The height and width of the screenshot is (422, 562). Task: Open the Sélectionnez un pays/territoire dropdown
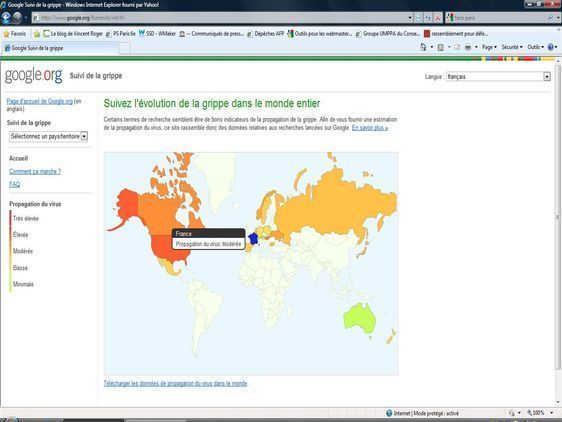(48, 136)
